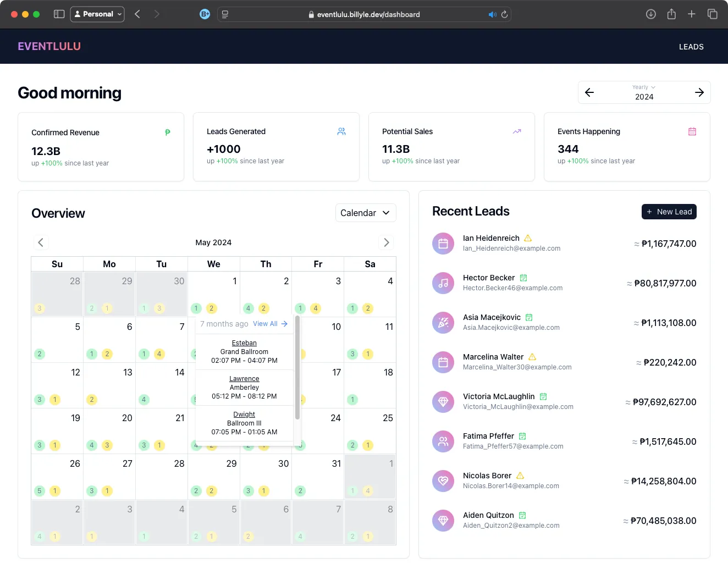The height and width of the screenshot is (580, 728).
Task: Click the music note icon beside Hector Becker
Action: click(x=443, y=283)
